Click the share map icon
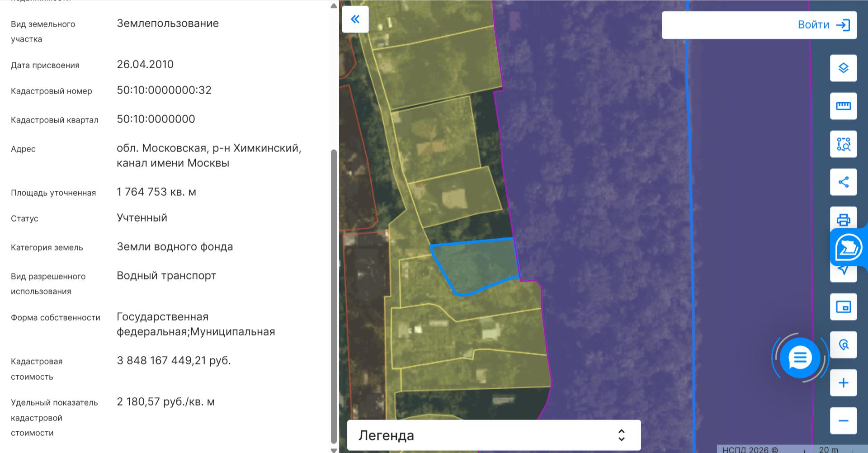The width and height of the screenshot is (868, 453). tap(843, 182)
